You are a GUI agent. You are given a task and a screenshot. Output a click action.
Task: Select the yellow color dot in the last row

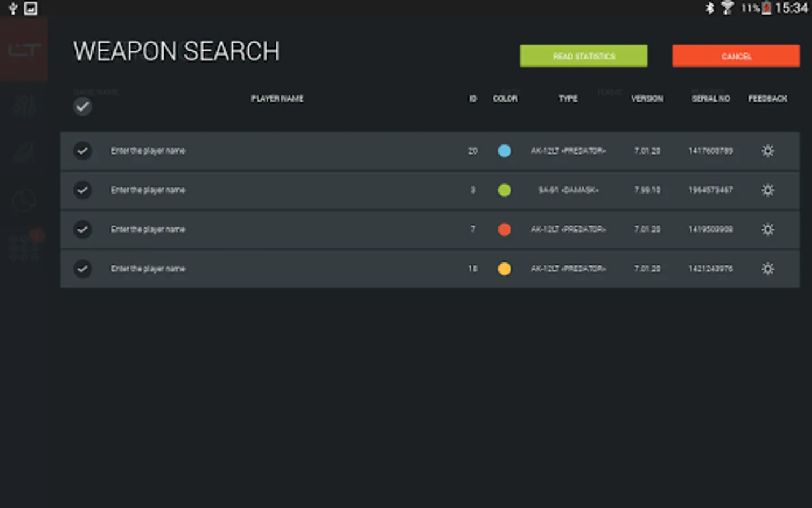pyautogui.click(x=505, y=269)
